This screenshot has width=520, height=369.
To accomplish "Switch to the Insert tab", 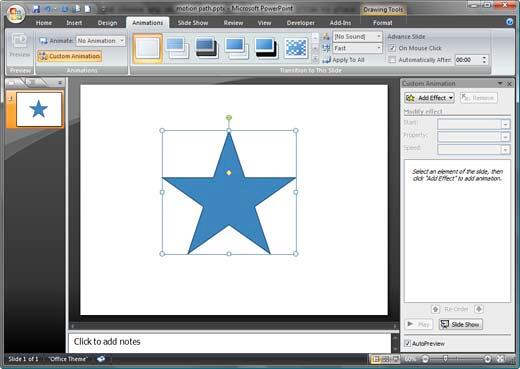I will tap(74, 23).
